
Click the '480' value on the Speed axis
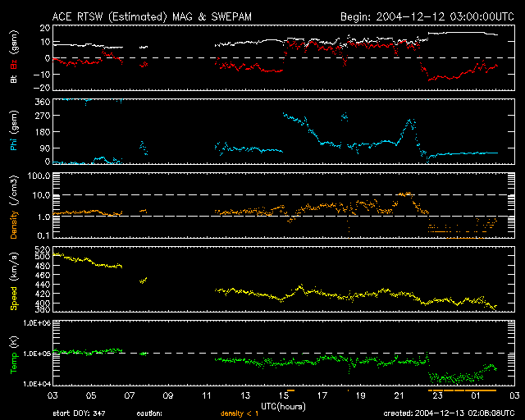(x=43, y=266)
